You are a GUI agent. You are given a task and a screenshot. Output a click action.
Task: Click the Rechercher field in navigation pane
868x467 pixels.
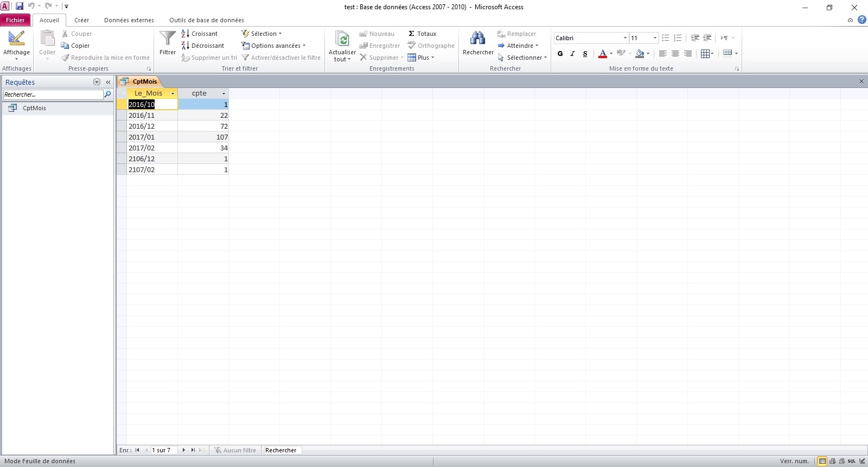coord(53,94)
